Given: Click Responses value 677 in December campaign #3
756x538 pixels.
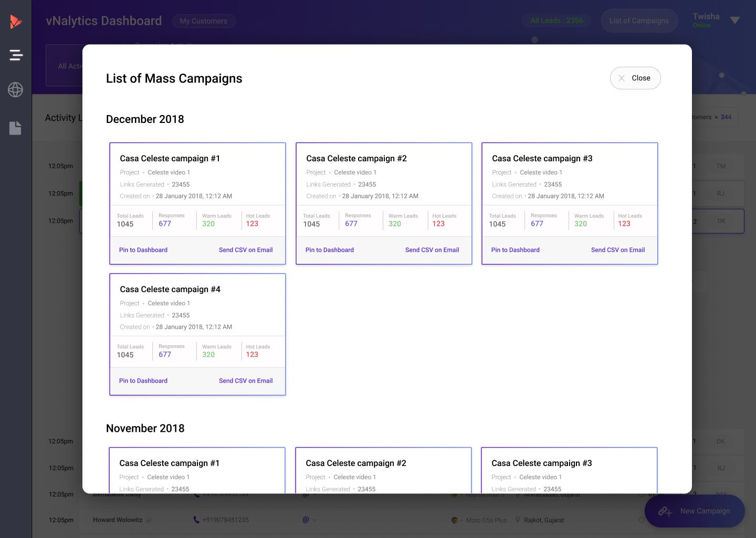Looking at the screenshot, I should [537, 224].
